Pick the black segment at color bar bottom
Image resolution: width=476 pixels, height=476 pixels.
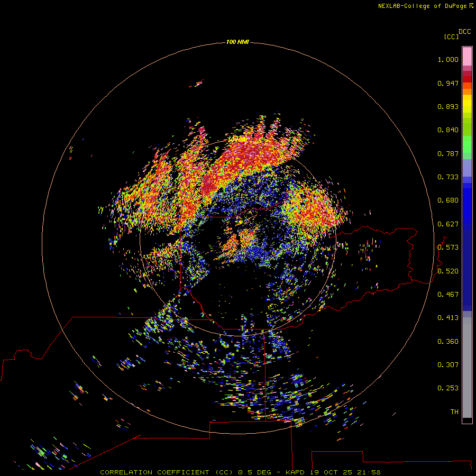[x=467, y=420]
